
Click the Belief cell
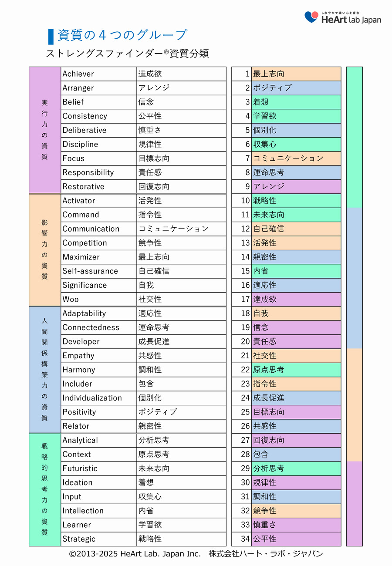[x=99, y=102]
